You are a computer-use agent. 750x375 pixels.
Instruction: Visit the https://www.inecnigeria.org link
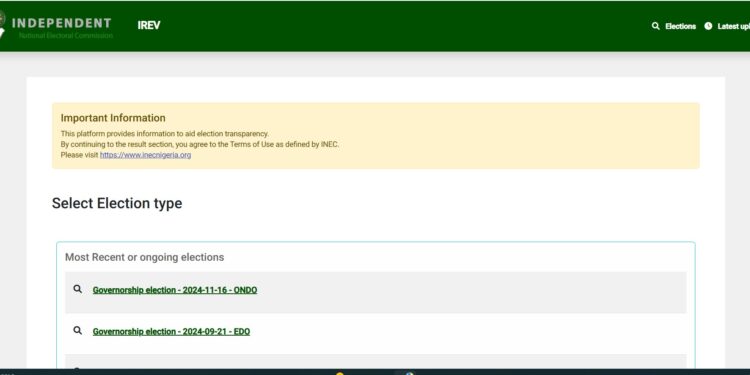click(145, 155)
